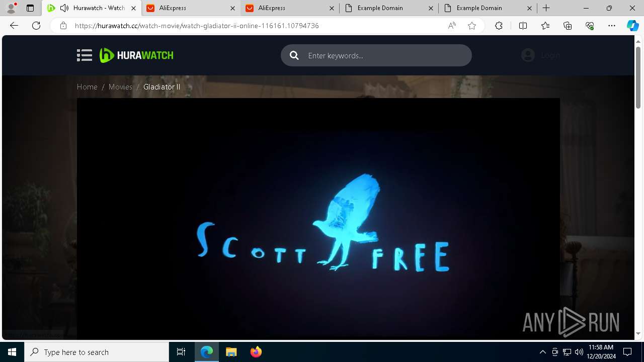Switch to the Hurawatch tab
Screen dimensions: 644x362
92,8
